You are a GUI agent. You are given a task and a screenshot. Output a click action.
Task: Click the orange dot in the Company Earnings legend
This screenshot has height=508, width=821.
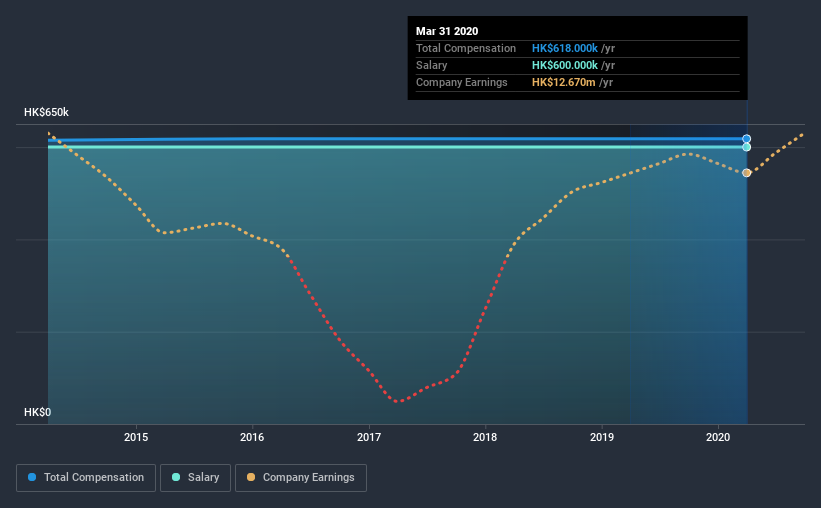tap(251, 477)
